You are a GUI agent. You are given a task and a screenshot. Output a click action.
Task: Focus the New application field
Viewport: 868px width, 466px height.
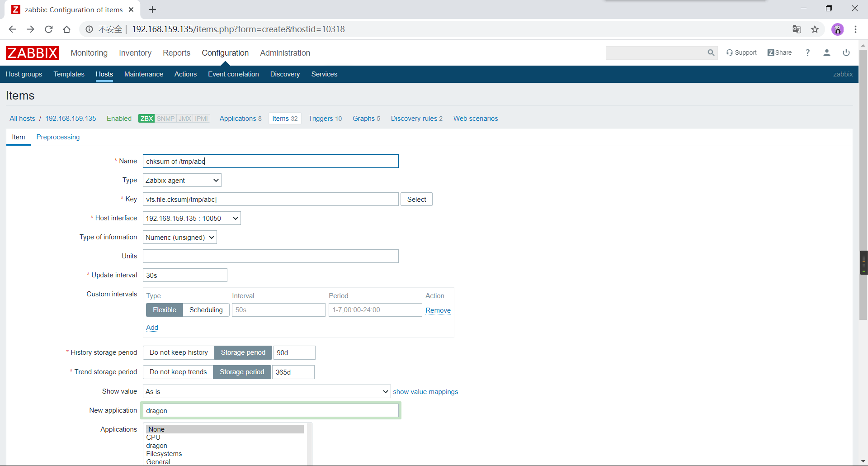click(x=271, y=411)
